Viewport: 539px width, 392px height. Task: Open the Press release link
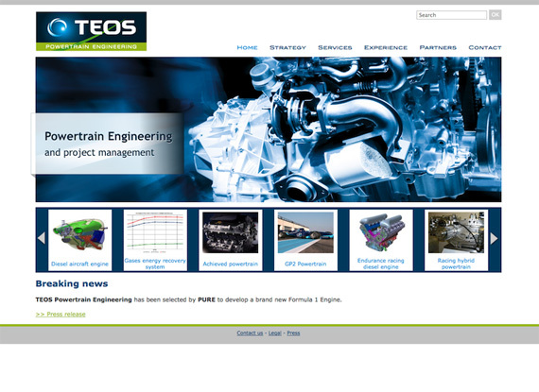(x=61, y=315)
